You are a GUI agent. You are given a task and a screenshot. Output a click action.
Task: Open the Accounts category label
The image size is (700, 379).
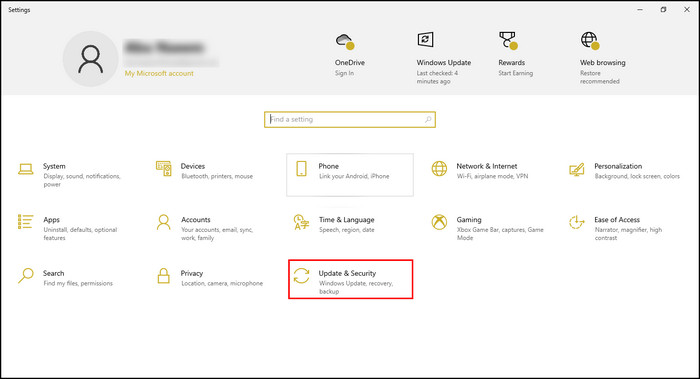point(196,220)
